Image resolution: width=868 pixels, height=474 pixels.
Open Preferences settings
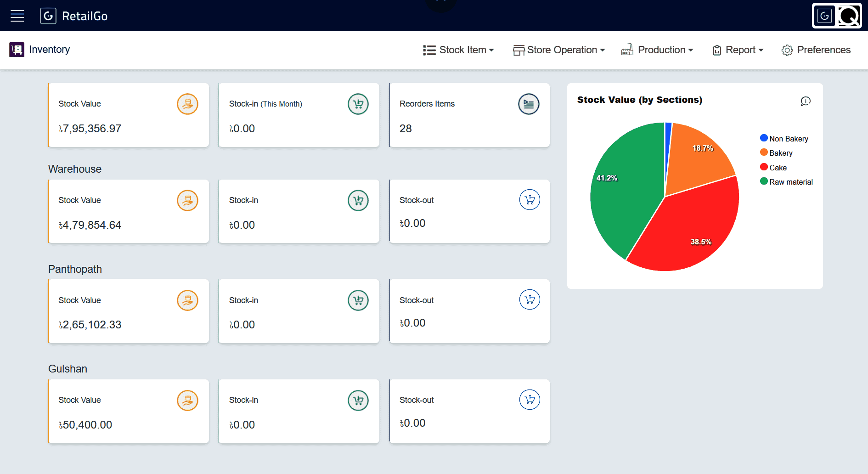[816, 50]
